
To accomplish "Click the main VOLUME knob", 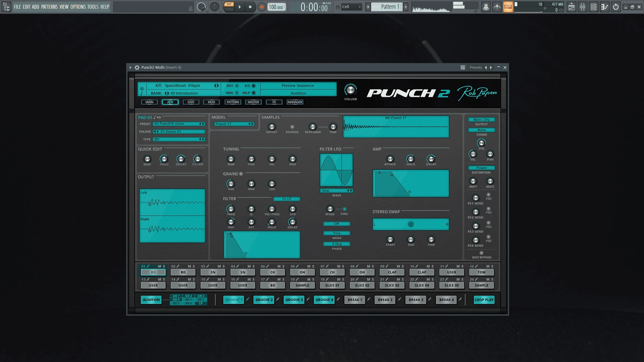I will [x=351, y=90].
